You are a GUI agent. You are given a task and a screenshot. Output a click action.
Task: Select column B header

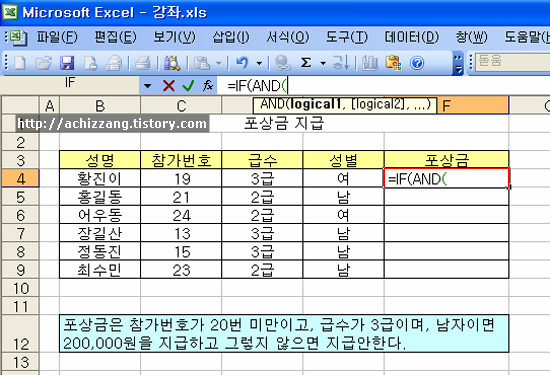[x=100, y=106]
